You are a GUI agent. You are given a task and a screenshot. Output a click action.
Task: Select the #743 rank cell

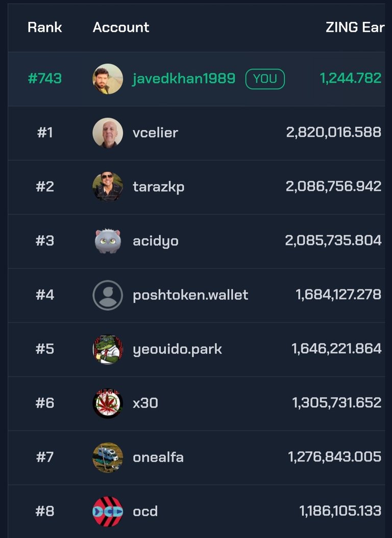(x=44, y=79)
